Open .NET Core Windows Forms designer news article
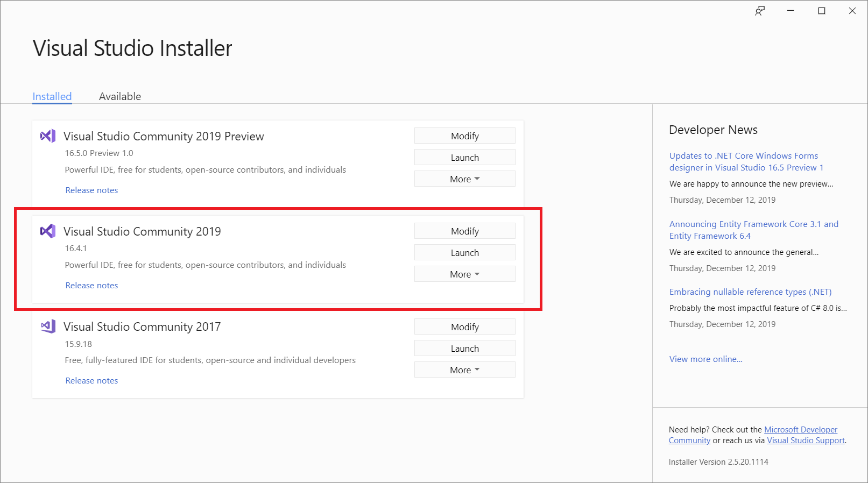868x483 pixels. [746, 161]
